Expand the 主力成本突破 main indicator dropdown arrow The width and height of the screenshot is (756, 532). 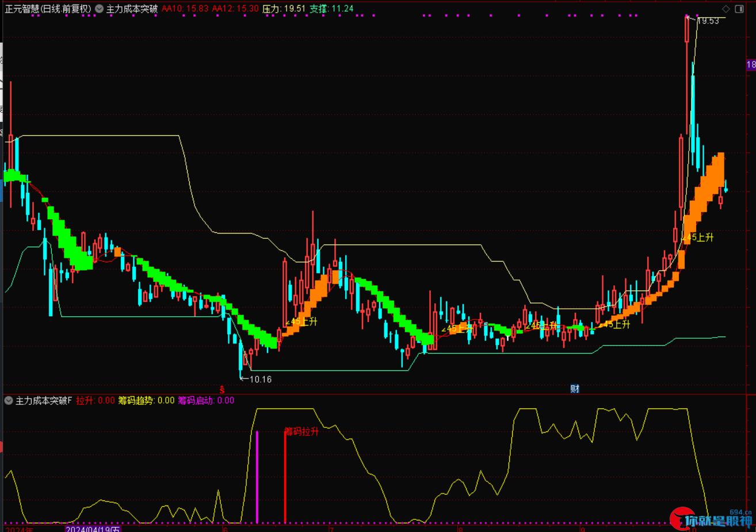pos(100,9)
